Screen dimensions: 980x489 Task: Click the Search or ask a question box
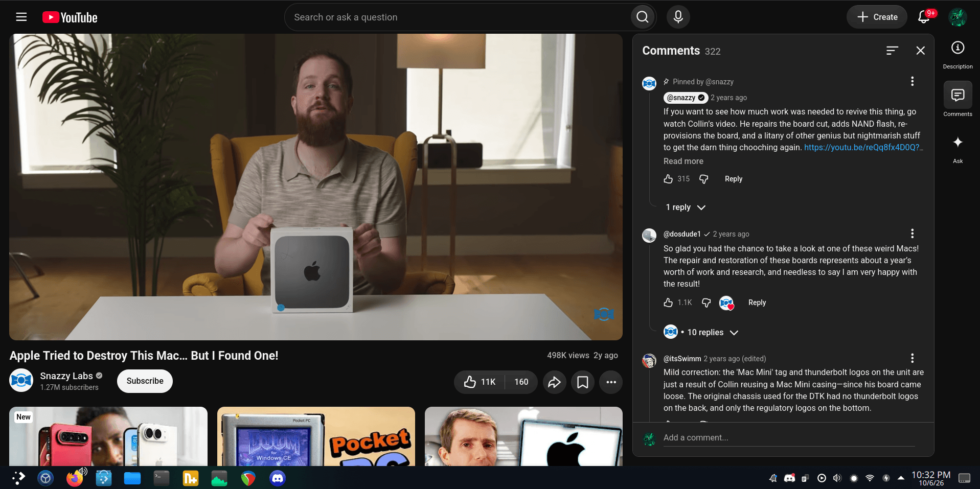457,17
